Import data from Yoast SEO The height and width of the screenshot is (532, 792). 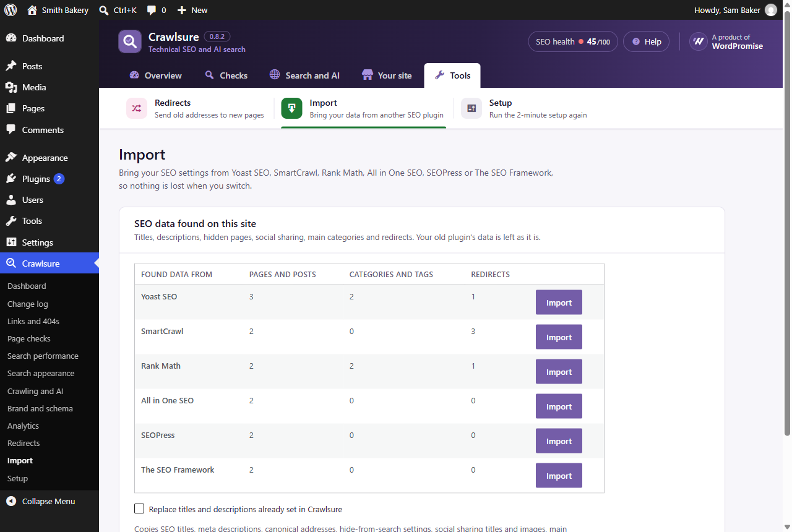coord(559,302)
